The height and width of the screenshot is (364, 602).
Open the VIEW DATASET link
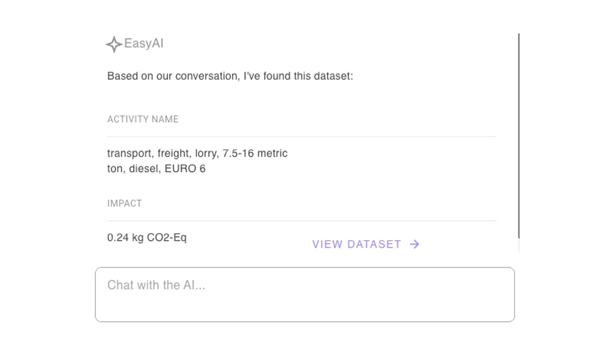(x=357, y=244)
